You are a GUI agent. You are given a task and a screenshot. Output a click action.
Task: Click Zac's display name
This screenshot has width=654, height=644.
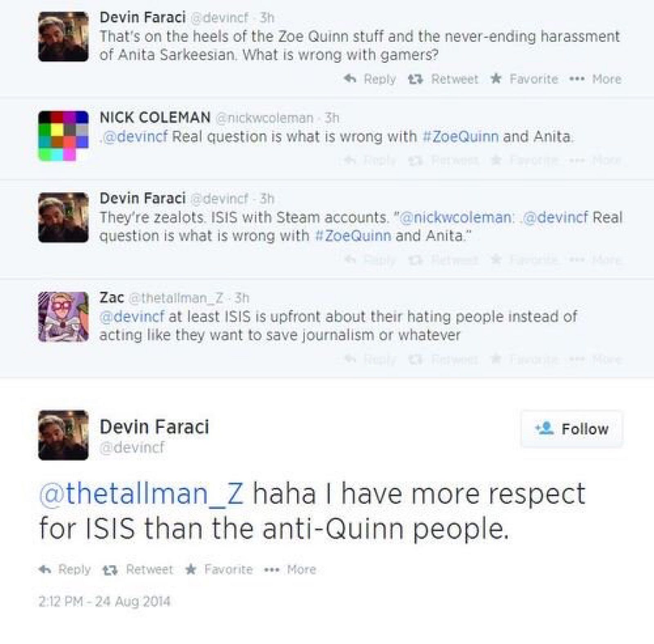(x=112, y=297)
